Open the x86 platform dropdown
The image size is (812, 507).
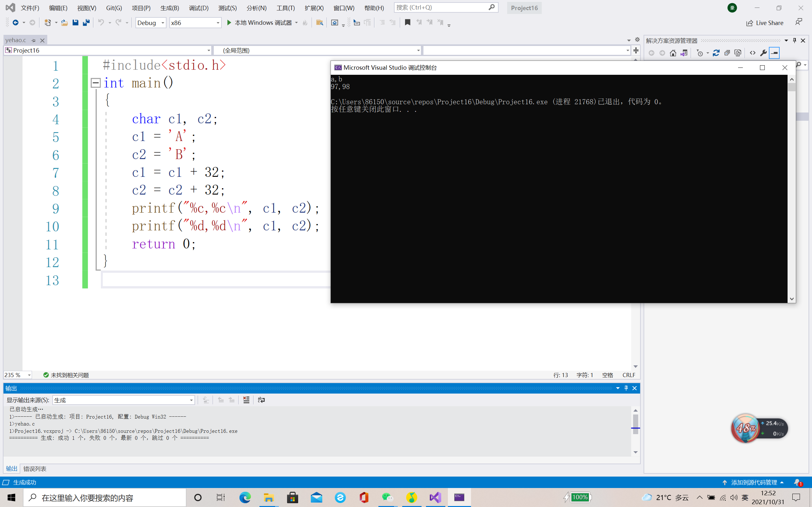coord(218,23)
